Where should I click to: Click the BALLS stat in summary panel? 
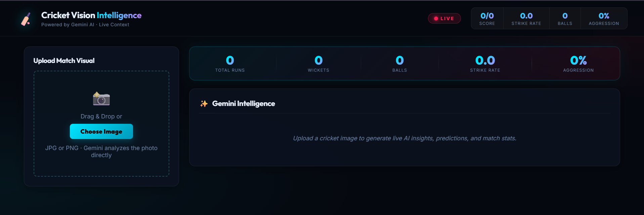(400, 63)
